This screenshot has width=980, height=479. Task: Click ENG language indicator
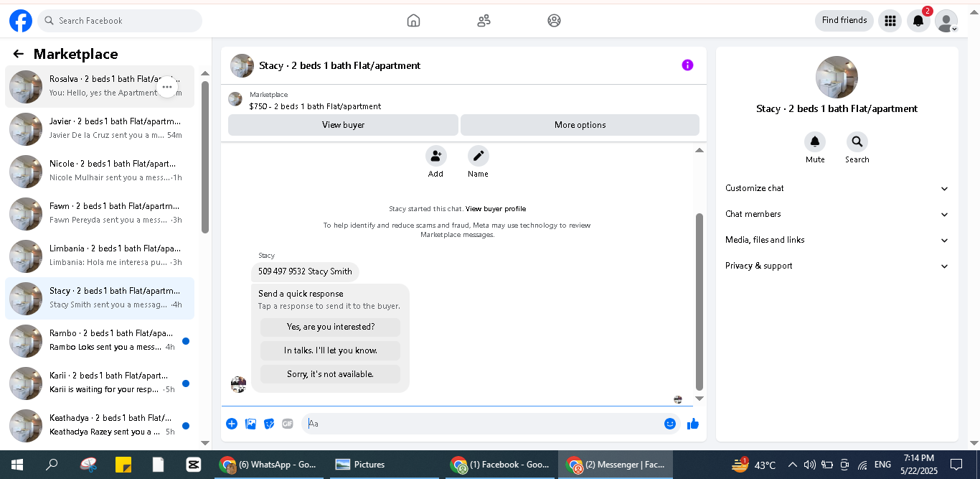[882, 465]
